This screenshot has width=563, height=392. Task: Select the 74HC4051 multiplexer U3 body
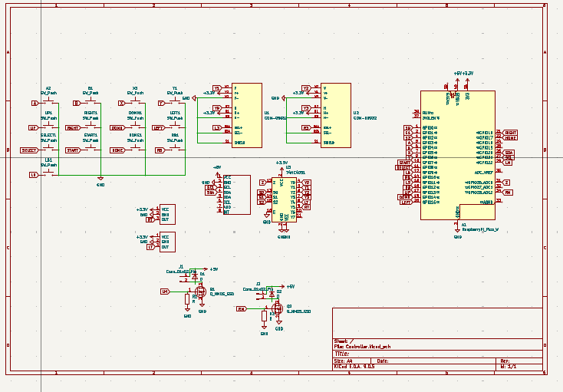pos(284,200)
